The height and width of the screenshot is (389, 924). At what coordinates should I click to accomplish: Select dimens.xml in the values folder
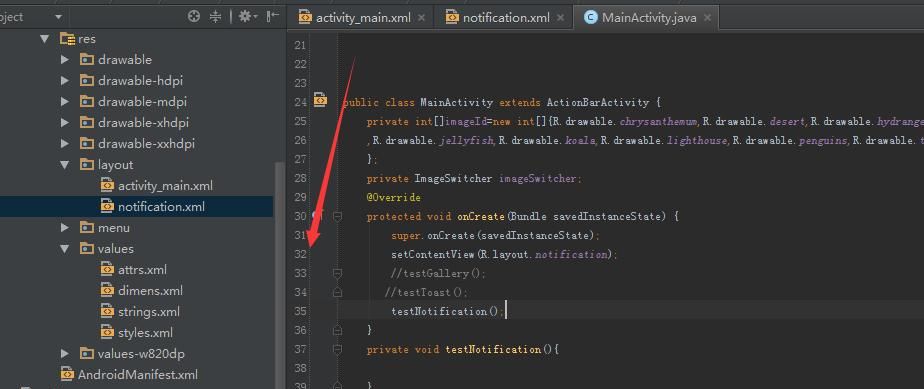click(x=150, y=291)
